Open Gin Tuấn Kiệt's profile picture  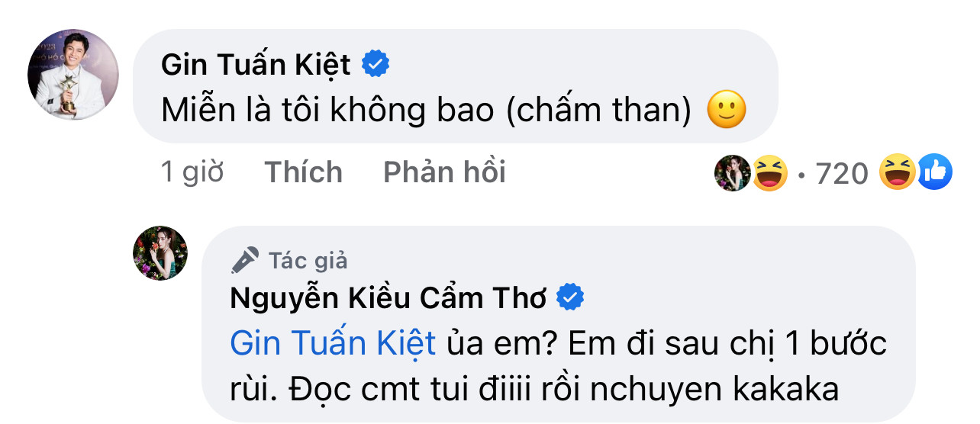(x=73, y=75)
